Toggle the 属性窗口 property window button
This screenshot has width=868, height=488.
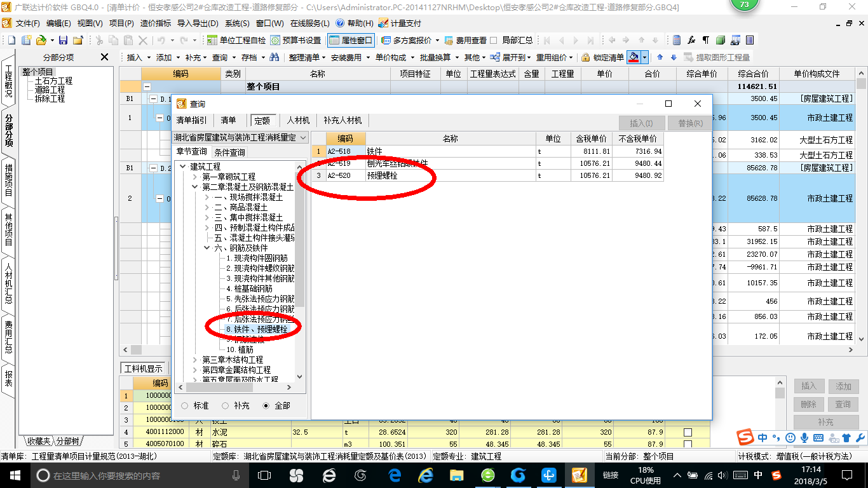pos(350,40)
